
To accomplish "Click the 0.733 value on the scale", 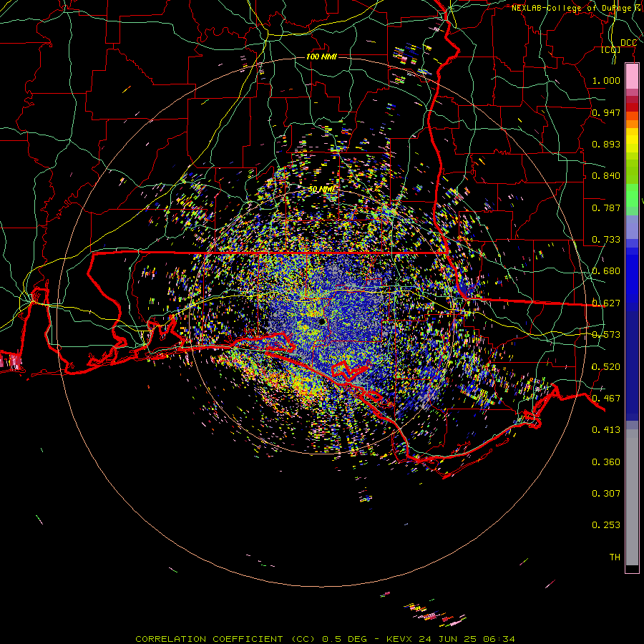I will click(x=606, y=240).
